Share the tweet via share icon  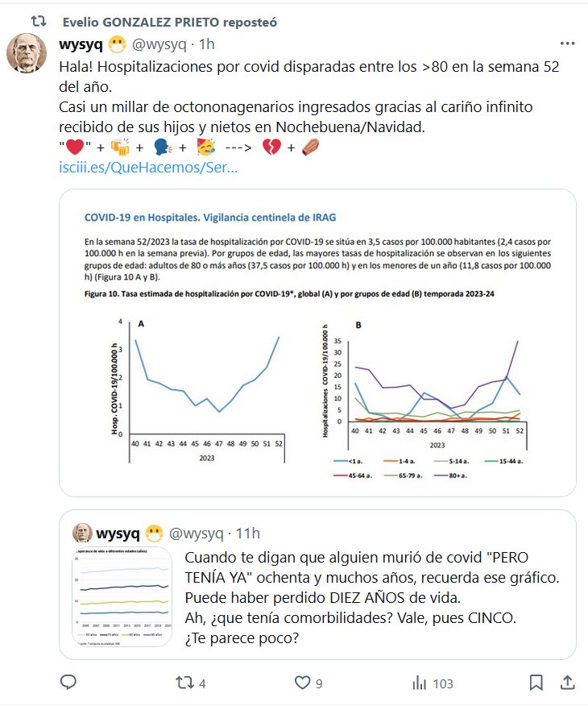coord(567,683)
